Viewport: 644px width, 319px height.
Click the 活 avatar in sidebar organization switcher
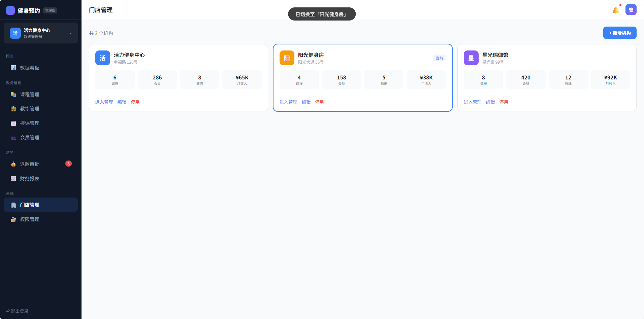[15, 33]
